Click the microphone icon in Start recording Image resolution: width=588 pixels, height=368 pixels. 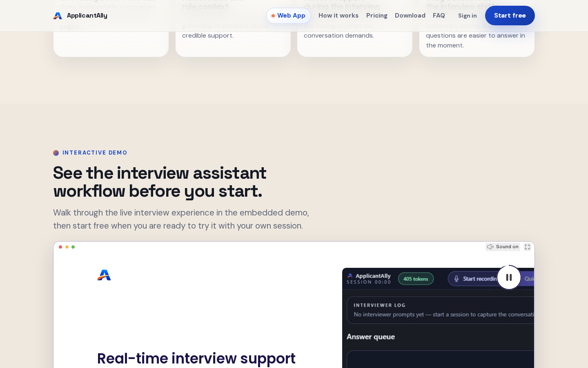[457, 278]
